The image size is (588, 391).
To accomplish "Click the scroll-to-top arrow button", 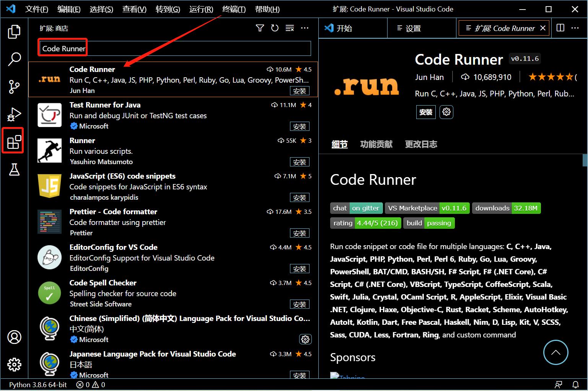I will [x=556, y=352].
